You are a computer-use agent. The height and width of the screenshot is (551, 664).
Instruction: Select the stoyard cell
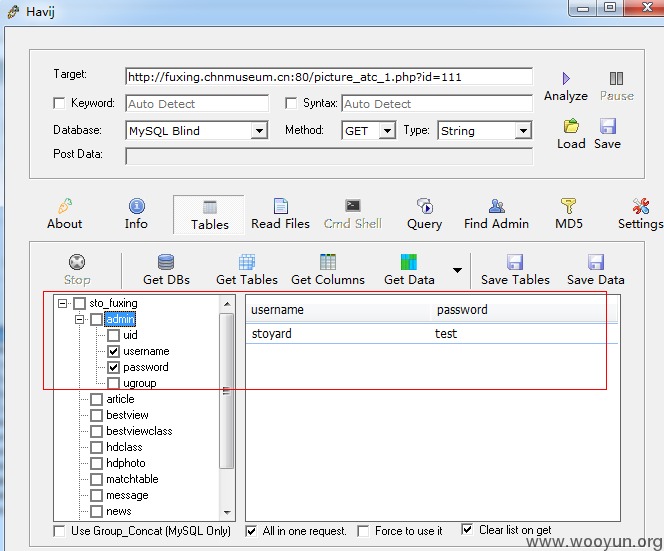271,334
